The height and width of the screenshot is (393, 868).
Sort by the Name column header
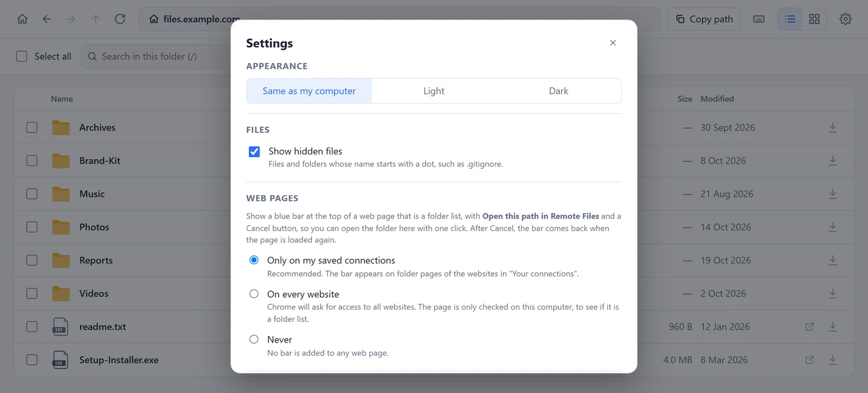(62, 99)
